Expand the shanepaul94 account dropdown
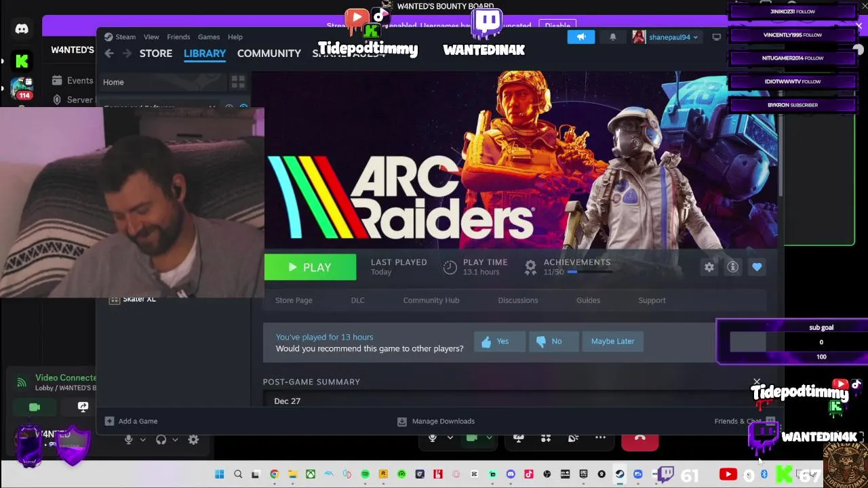The width and height of the screenshot is (868, 488). 665,37
